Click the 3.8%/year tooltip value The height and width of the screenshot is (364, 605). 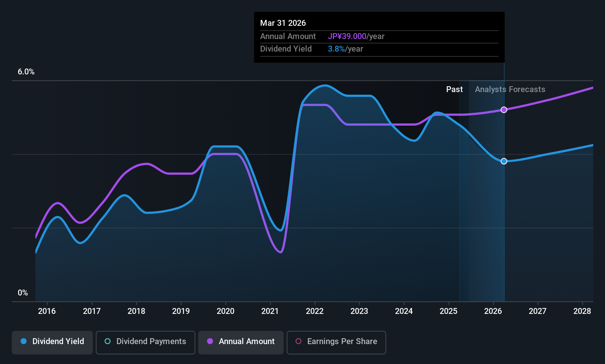[x=345, y=49]
